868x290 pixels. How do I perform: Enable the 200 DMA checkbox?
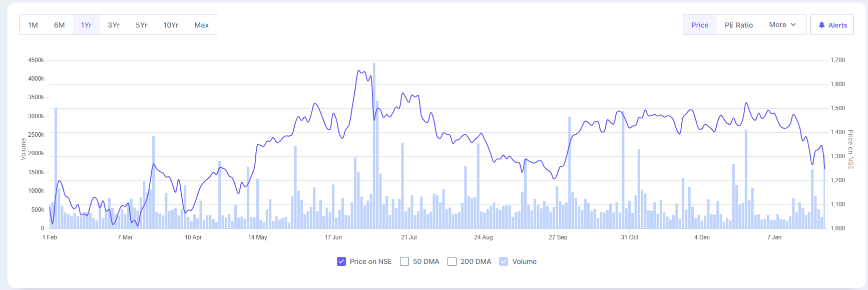[x=452, y=261]
